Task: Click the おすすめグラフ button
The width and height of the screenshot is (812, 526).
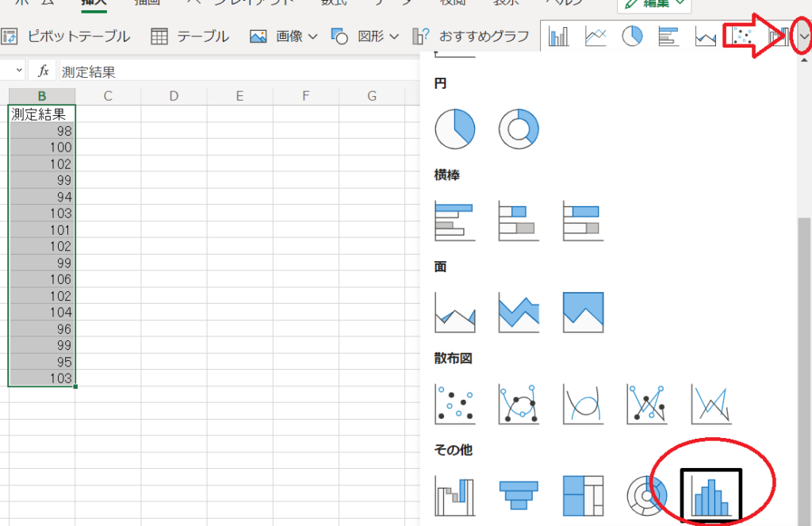Action: 471,36
